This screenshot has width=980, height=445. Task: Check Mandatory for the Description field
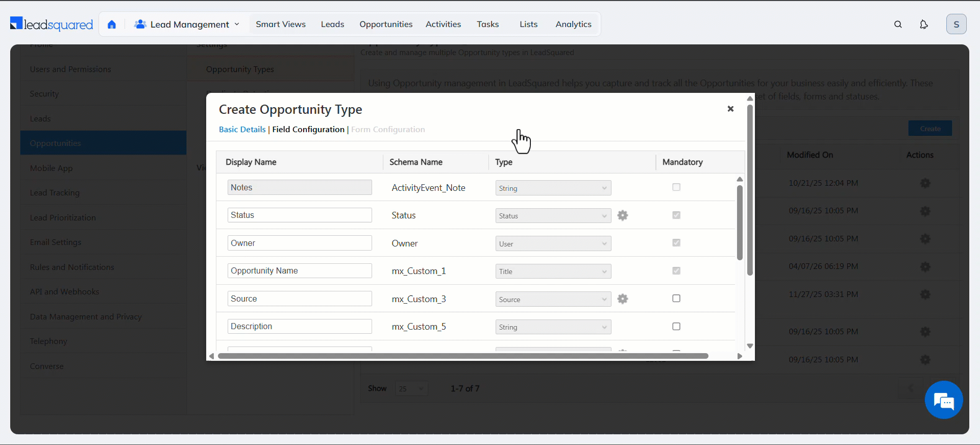tap(676, 327)
